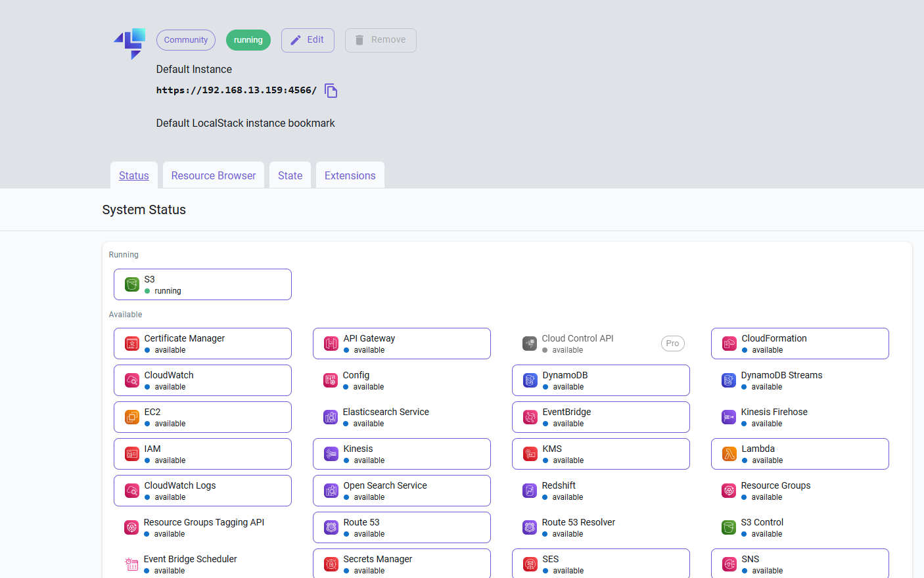Click the LocalStack logo icon
924x578 pixels.
click(x=129, y=43)
